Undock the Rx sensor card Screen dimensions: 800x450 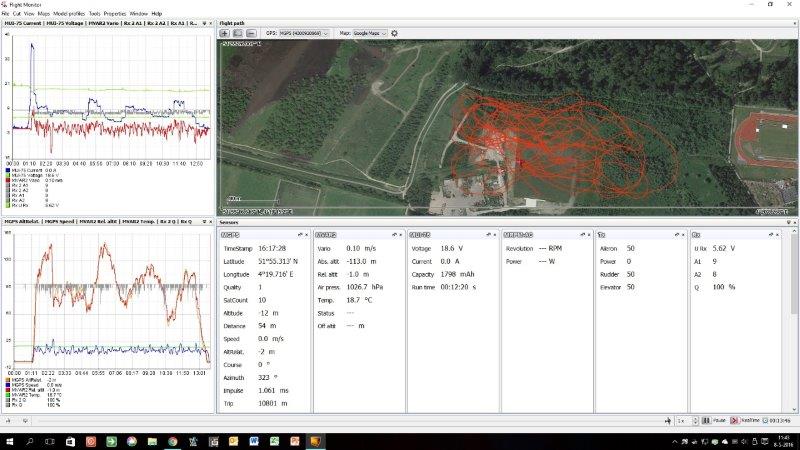pyautogui.click(x=771, y=235)
